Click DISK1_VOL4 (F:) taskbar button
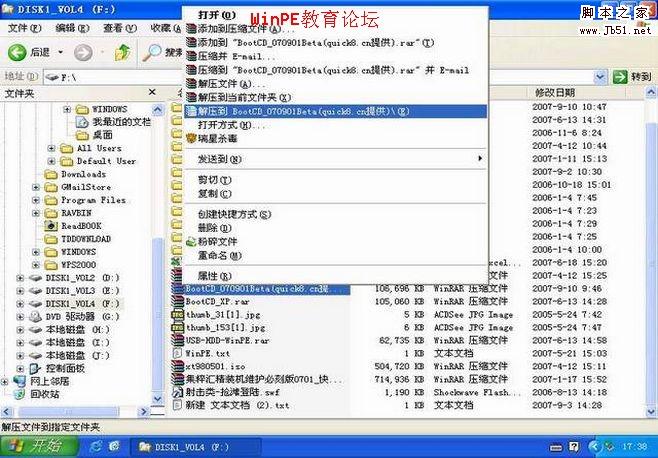 [195, 447]
